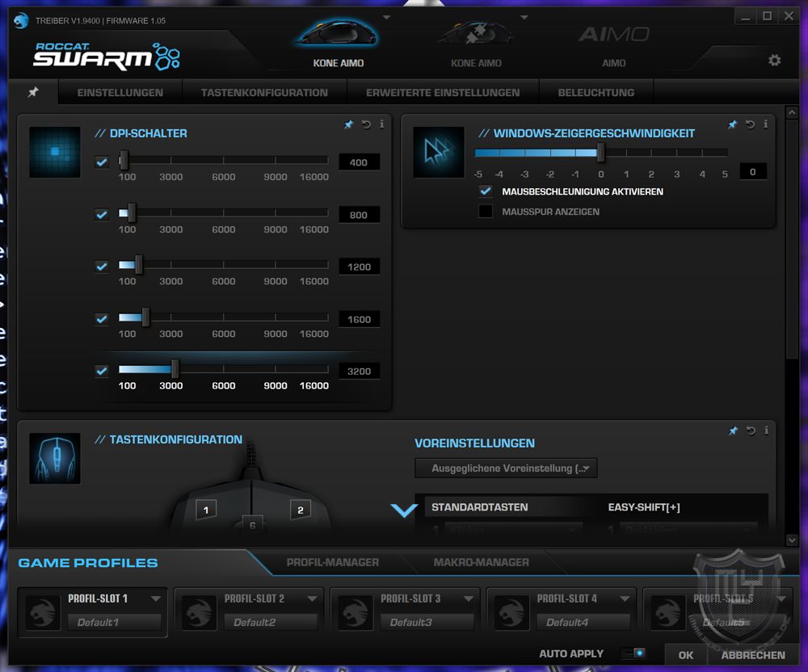Viewport: 808px width, 672px height.
Task: Click Profil-Slot 2 Roccat icon
Action: pos(200,613)
